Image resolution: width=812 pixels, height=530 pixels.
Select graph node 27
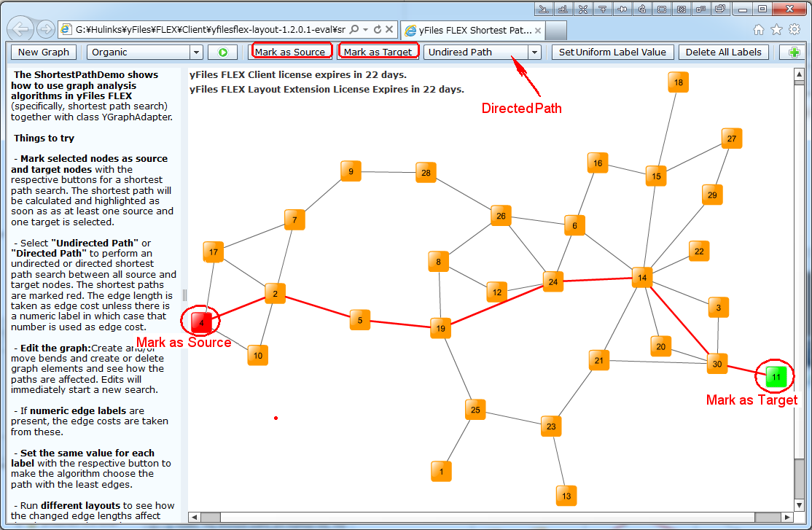[732, 139]
